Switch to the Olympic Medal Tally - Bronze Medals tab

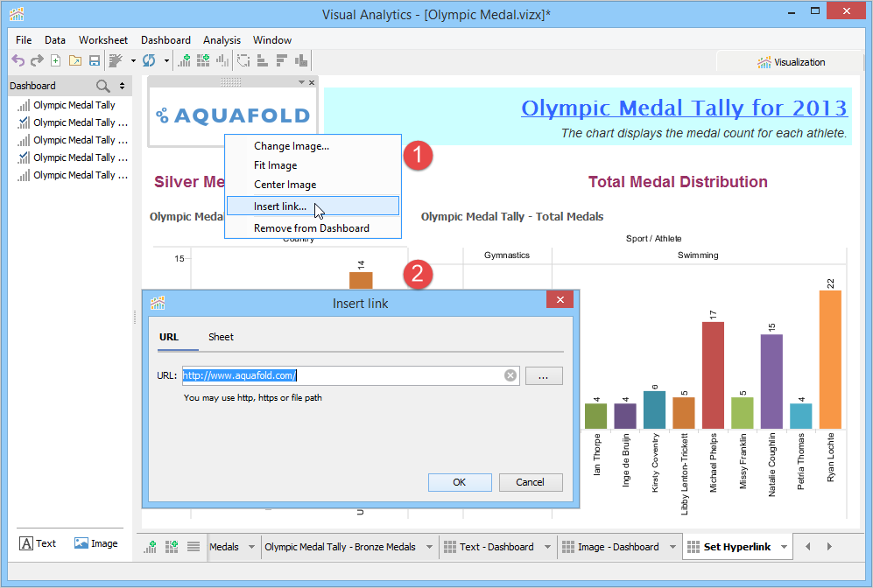pyautogui.click(x=340, y=547)
